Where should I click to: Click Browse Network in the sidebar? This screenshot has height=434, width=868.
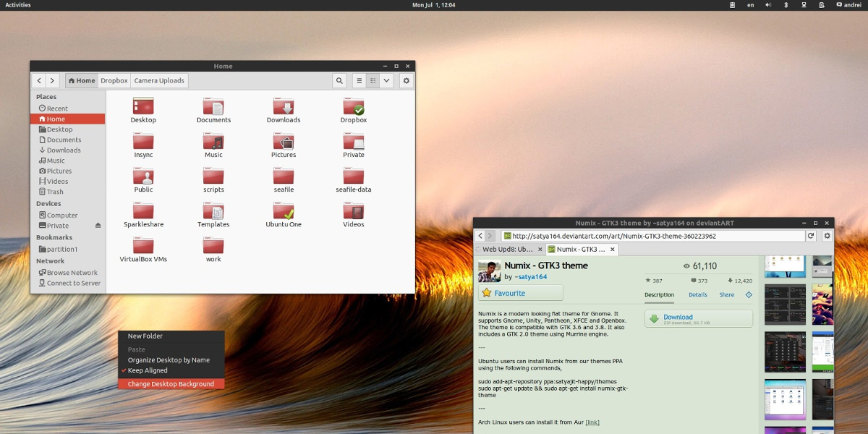tap(68, 273)
